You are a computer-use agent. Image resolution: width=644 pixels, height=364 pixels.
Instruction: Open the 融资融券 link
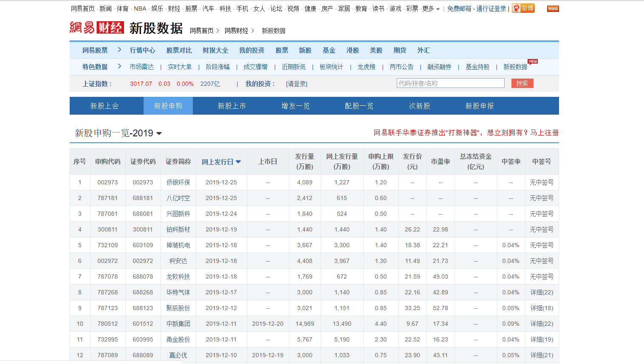tap(439, 67)
